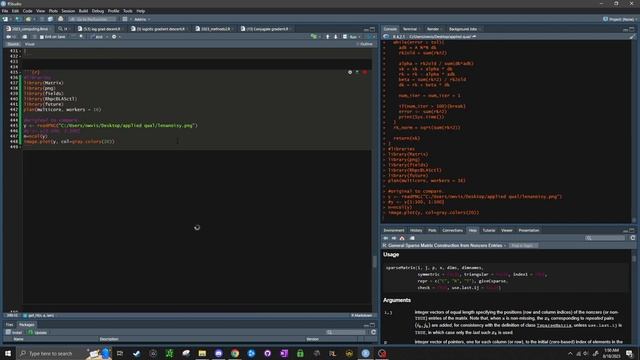Switch to Background Jobs tab
The height and width of the screenshot is (360, 640).
point(463,29)
